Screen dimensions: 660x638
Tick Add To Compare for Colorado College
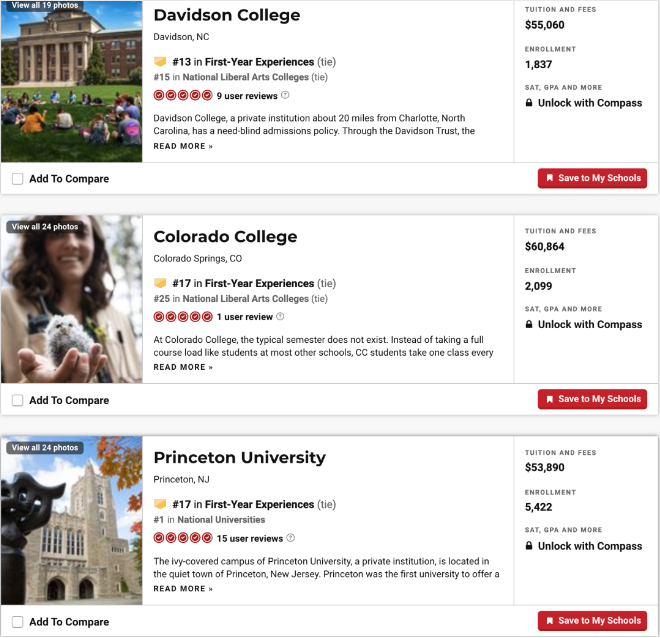(x=18, y=400)
